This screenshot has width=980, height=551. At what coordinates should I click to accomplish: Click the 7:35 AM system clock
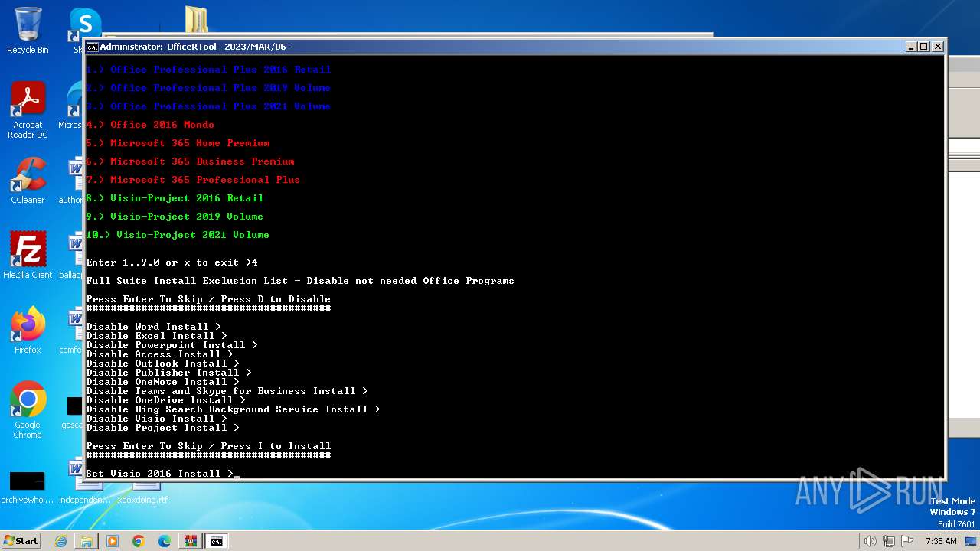(941, 541)
